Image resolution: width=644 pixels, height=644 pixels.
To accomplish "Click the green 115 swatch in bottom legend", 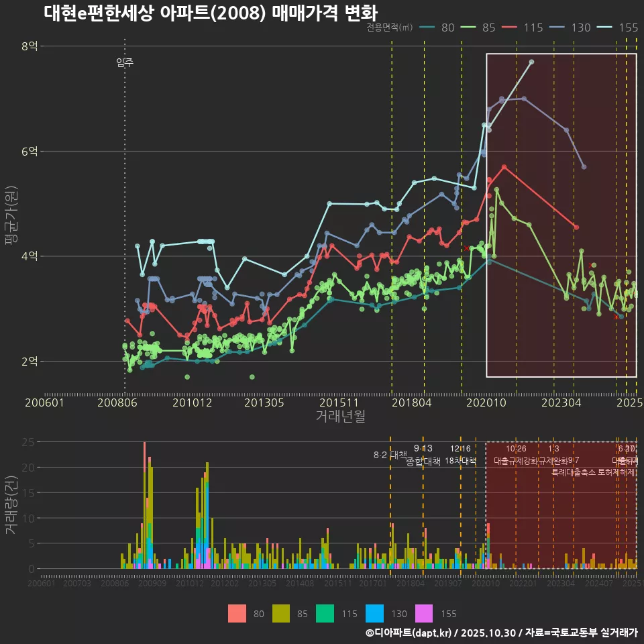I will 323,613.
